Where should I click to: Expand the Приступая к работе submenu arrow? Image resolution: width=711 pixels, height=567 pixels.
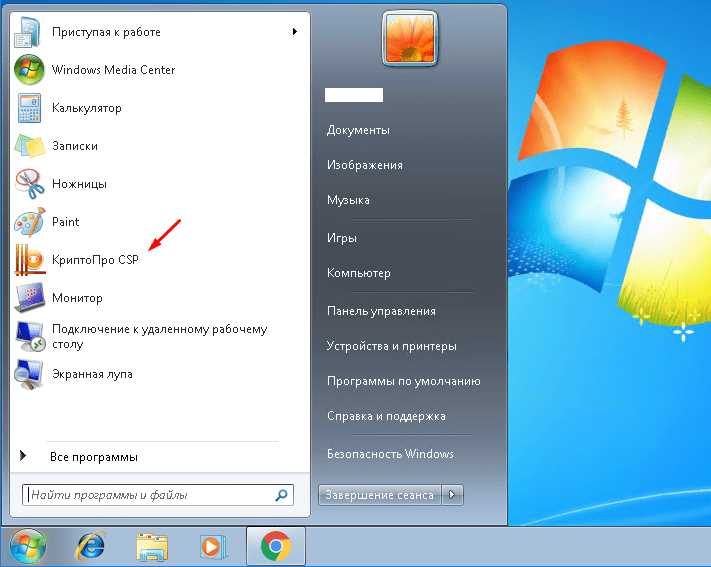pyautogui.click(x=295, y=31)
